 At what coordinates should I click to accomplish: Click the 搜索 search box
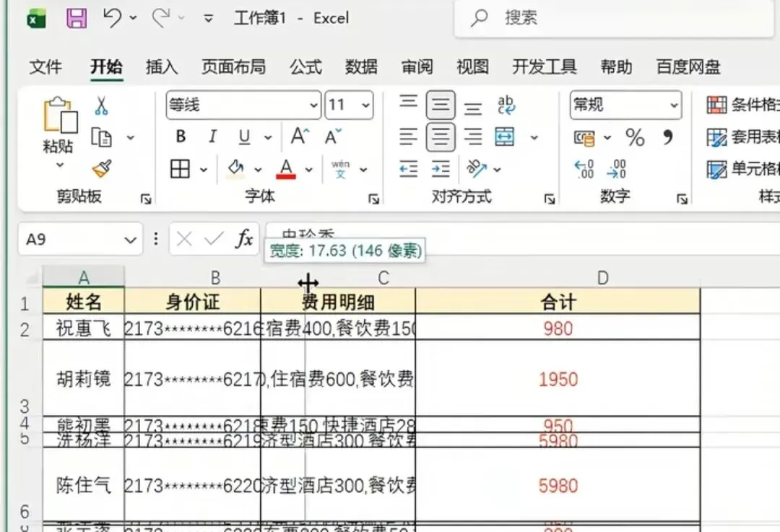614,18
